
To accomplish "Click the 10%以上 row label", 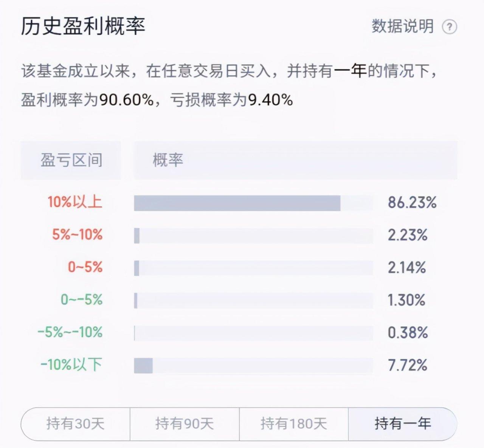I will 75,202.
